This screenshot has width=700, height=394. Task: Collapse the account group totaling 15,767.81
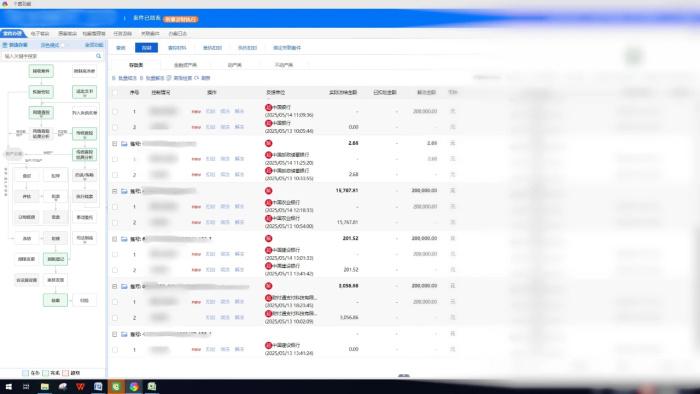click(x=115, y=191)
